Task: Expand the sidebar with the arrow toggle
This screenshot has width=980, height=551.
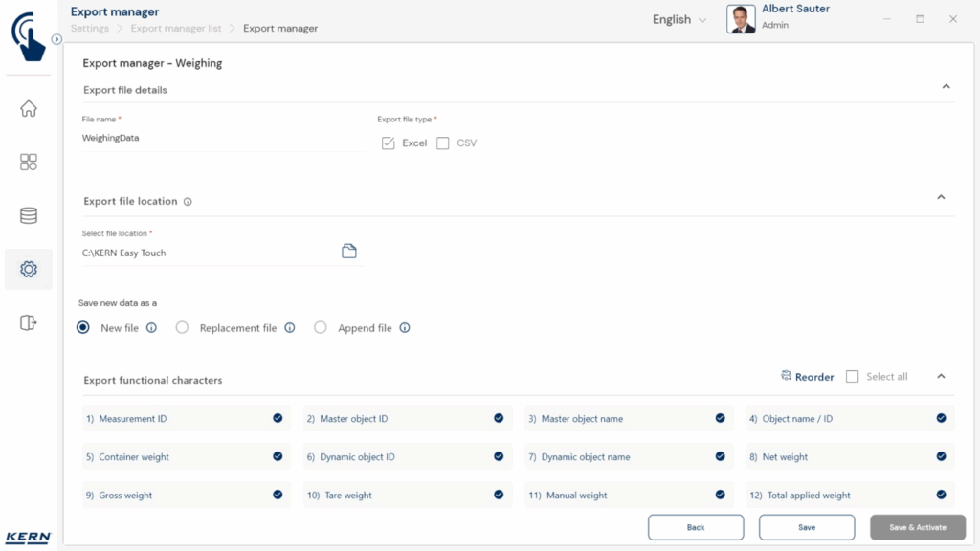Action: pos(56,39)
